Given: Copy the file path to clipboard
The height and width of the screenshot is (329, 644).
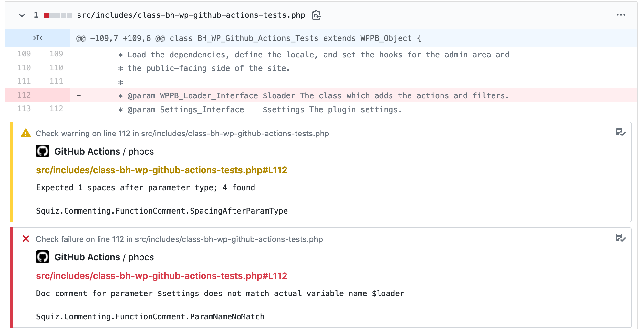Looking at the screenshot, I should click(x=317, y=15).
